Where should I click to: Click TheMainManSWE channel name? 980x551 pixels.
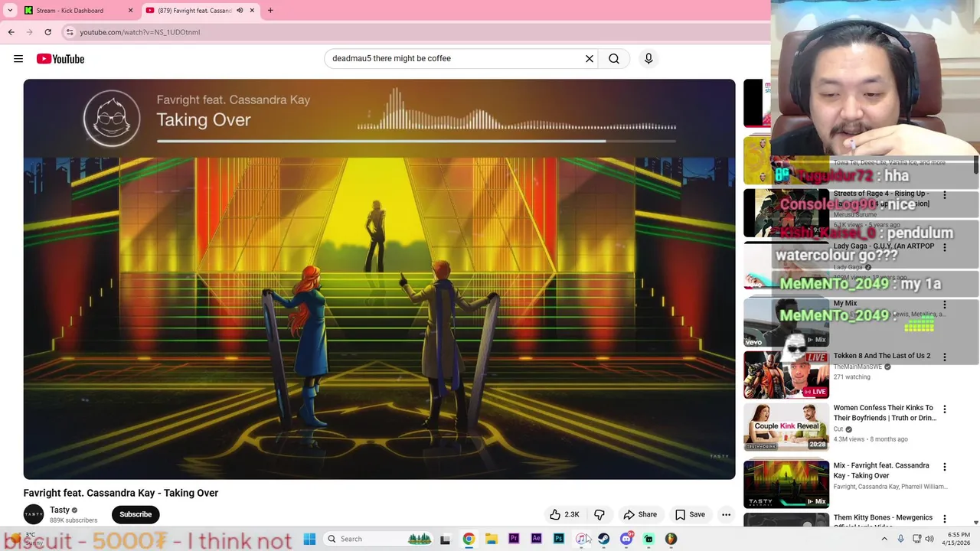tap(857, 367)
